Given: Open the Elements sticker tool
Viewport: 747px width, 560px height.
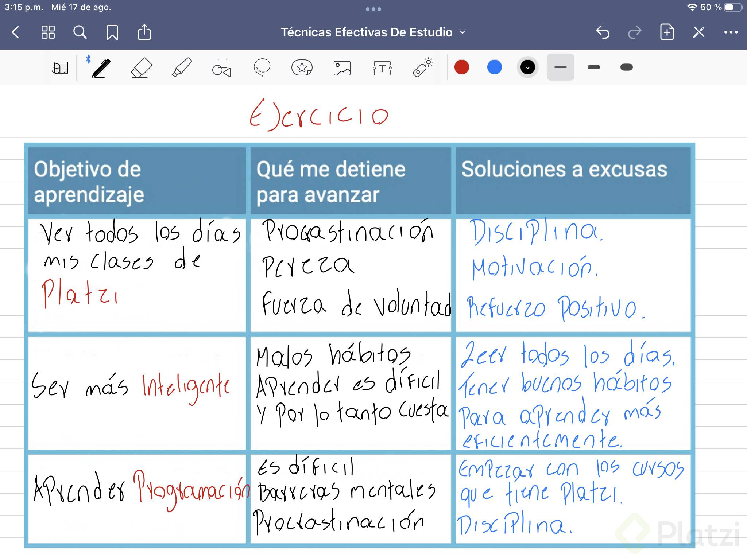Looking at the screenshot, I should [302, 68].
